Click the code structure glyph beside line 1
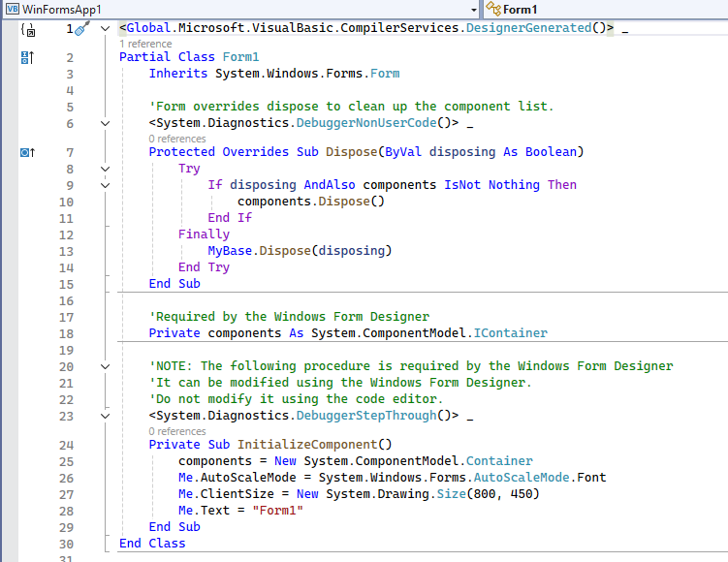The image size is (728, 562). click(28, 30)
